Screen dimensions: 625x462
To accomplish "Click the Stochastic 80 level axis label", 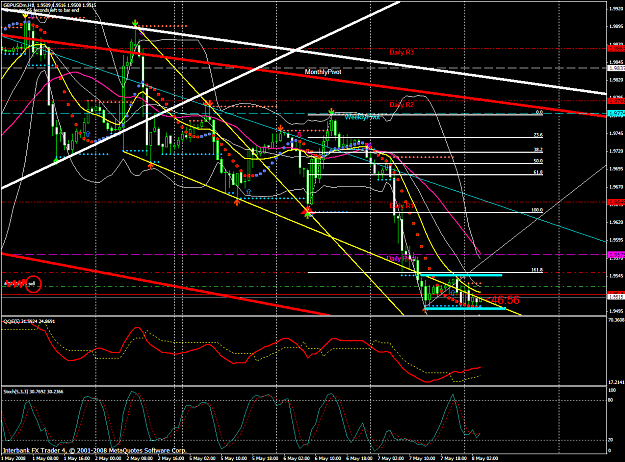I will coord(611,400).
